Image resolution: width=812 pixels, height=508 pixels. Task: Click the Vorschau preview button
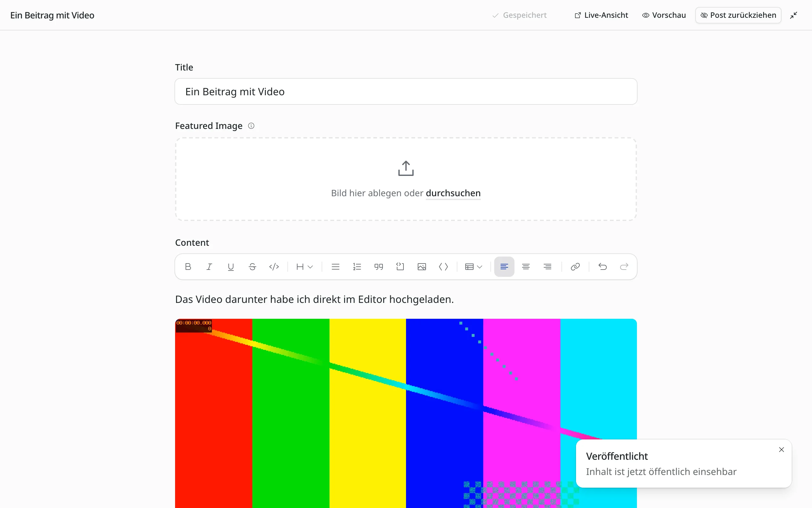coord(664,15)
